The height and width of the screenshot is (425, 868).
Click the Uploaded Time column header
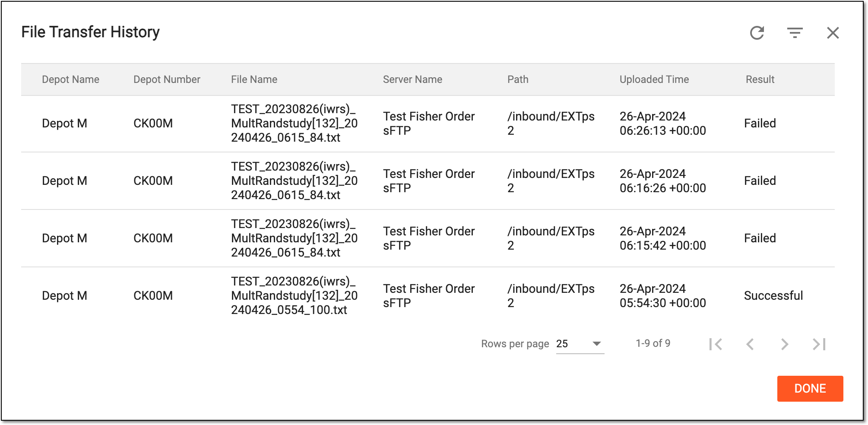pos(654,79)
